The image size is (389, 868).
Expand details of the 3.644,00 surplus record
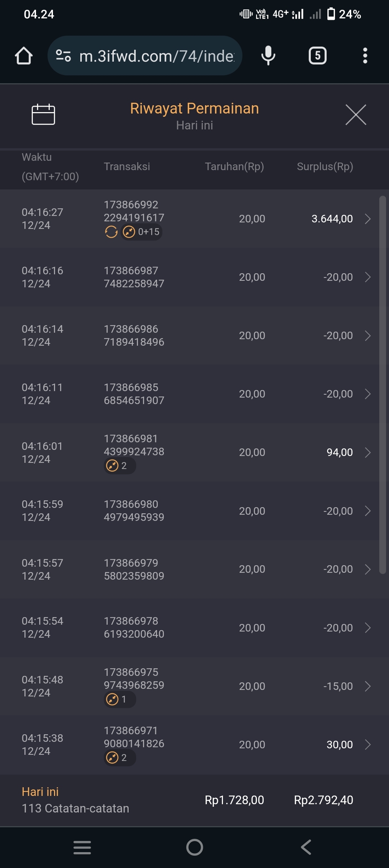tap(367, 219)
